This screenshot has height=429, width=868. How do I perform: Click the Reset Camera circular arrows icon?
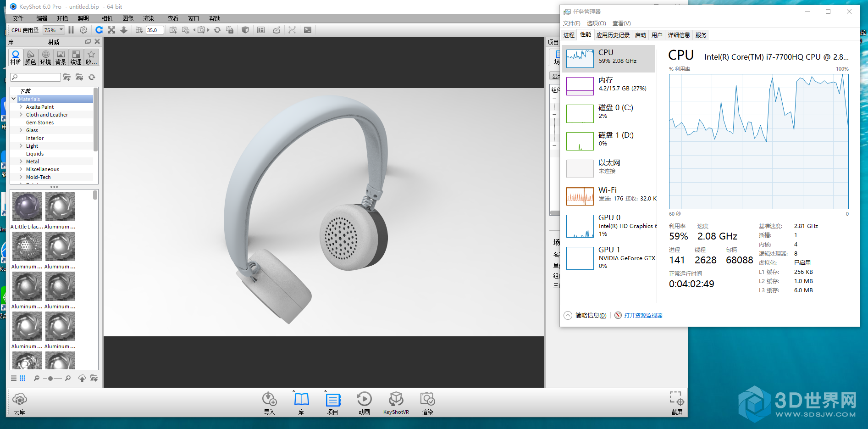pyautogui.click(x=217, y=30)
